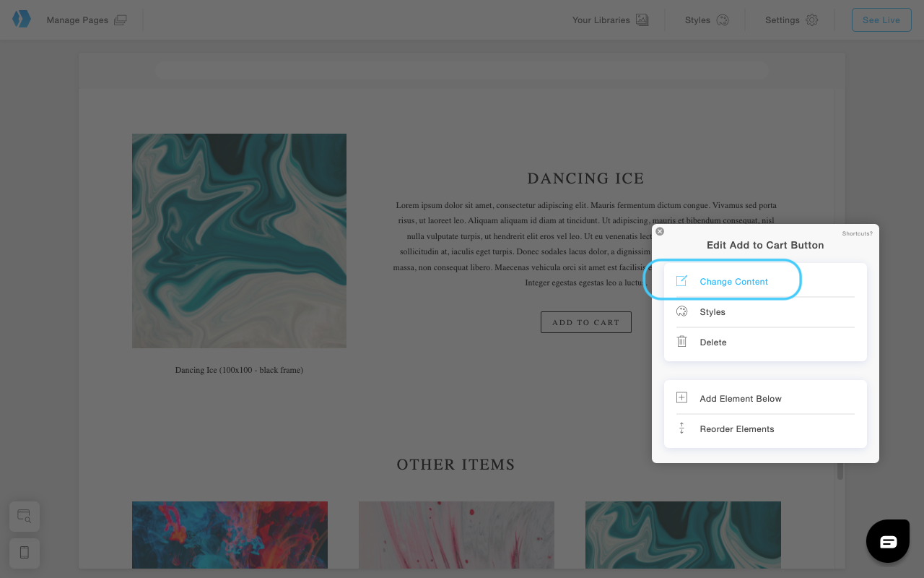Click the See Live button
924x578 pixels.
point(881,20)
